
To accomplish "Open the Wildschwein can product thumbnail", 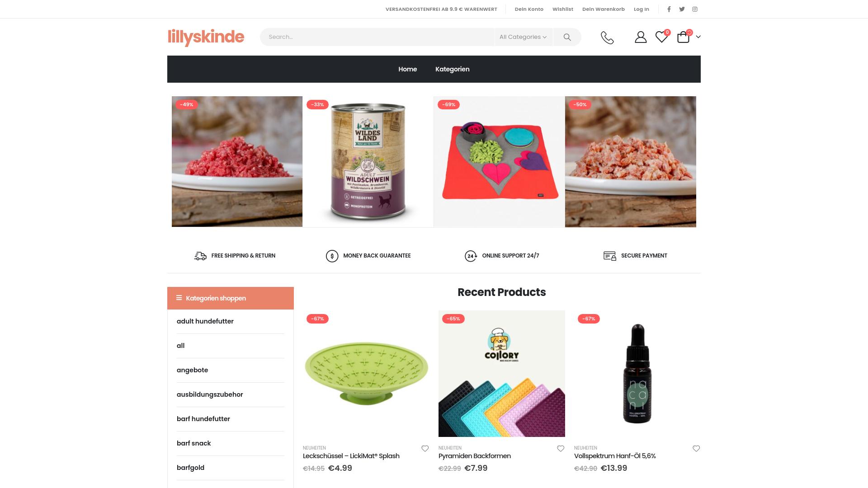I will 368,161.
